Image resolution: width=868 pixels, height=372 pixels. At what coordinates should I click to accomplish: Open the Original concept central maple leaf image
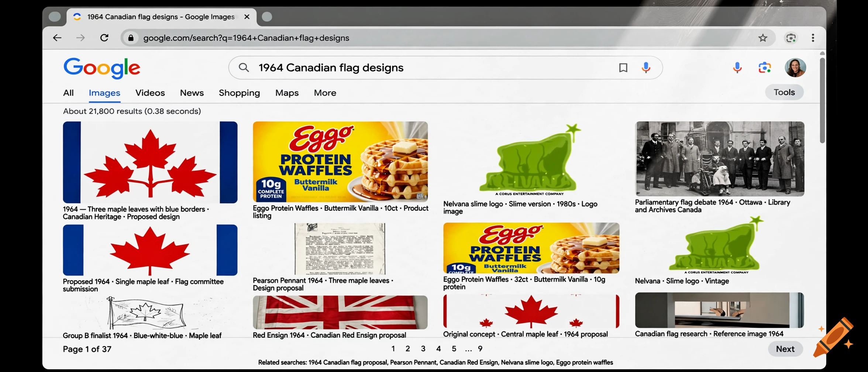coord(531,311)
